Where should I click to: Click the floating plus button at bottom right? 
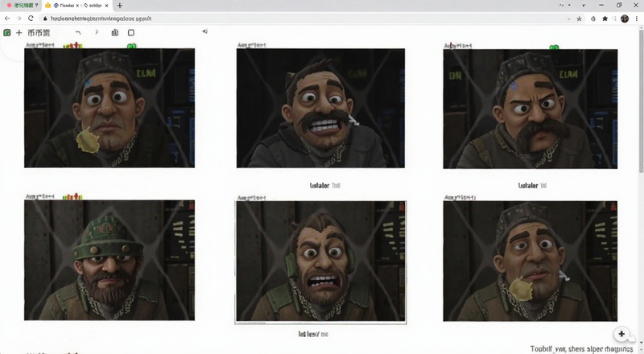click(621, 334)
